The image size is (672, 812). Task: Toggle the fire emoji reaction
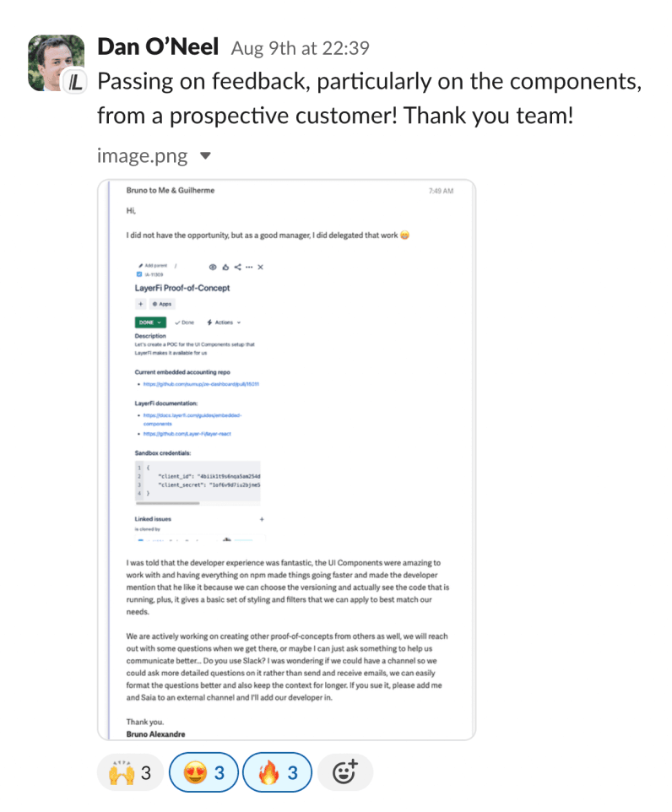[277, 772]
